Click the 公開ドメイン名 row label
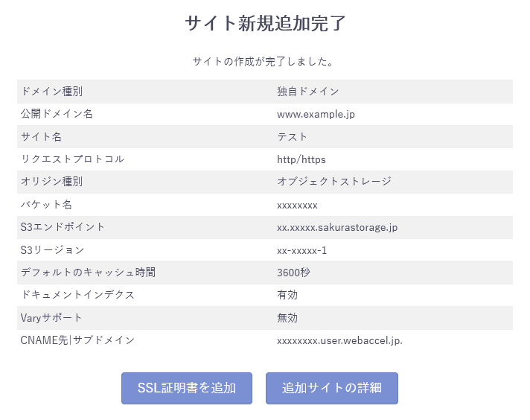This screenshot has width=530, height=420. tap(57, 114)
